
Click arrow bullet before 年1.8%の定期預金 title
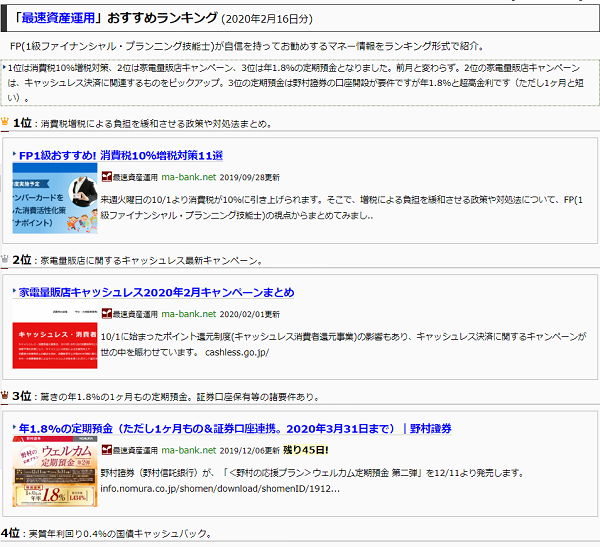15,428
